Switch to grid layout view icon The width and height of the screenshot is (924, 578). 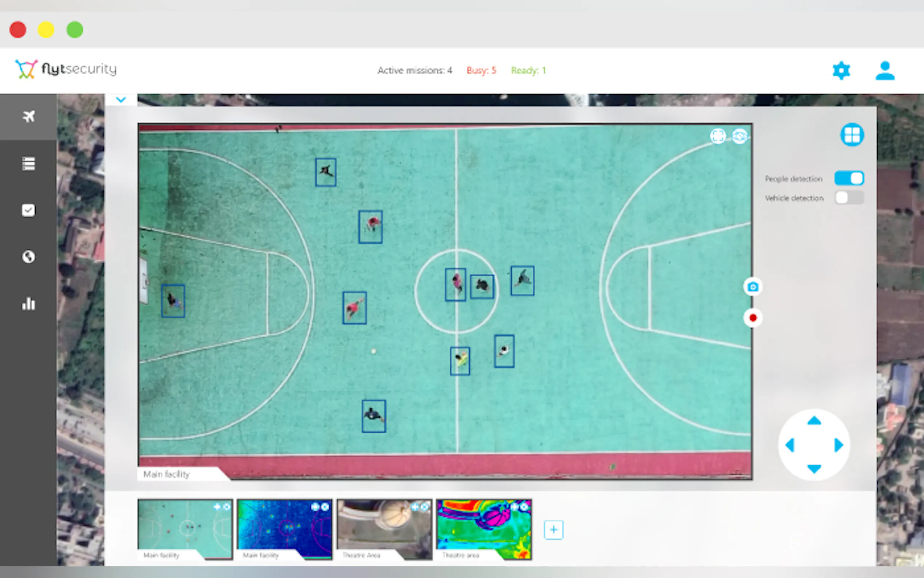point(852,135)
